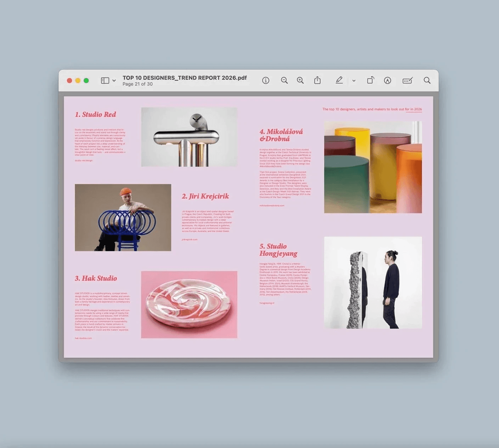499x448 pixels.
Task: Zoom out of the document
Action: point(284,80)
